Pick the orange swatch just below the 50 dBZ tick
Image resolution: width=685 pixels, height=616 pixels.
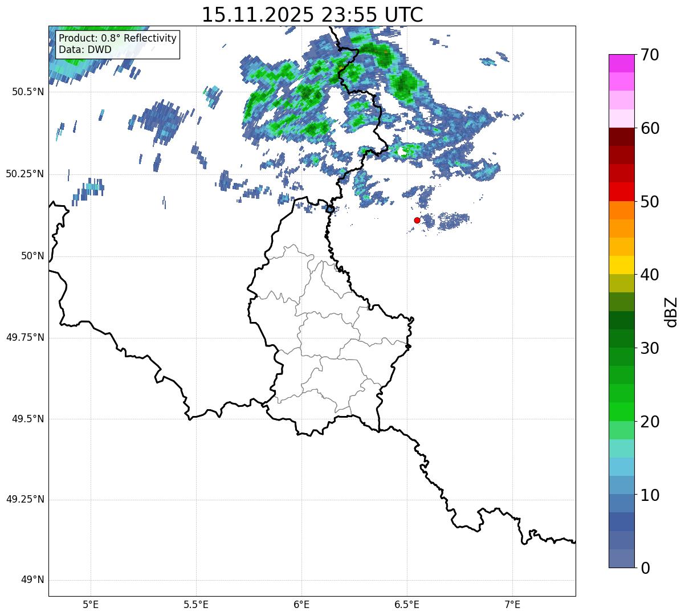point(621,210)
